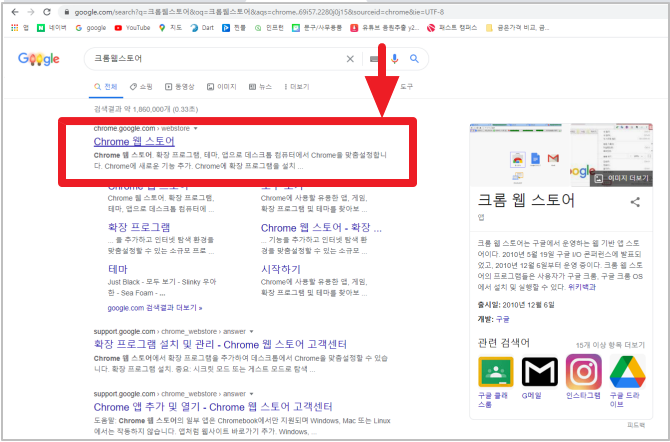Open the Naver bookmark
670x442 pixels.
click(x=52, y=28)
